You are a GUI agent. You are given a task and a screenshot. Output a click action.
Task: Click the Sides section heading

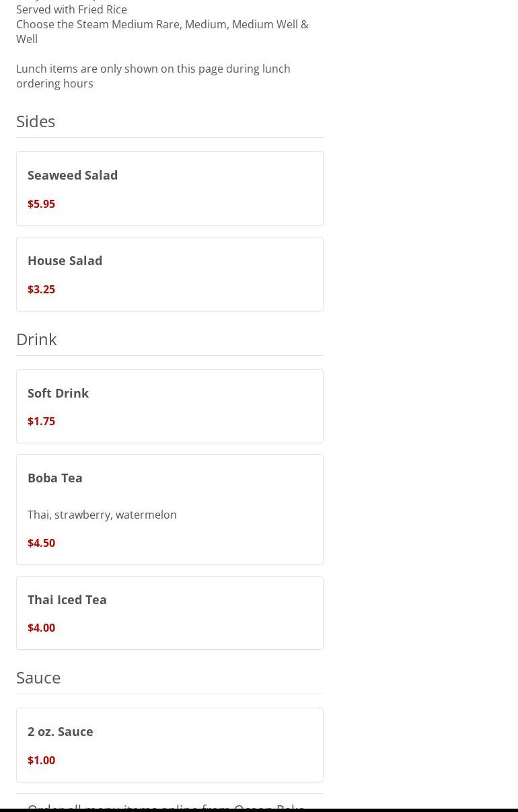(36, 121)
